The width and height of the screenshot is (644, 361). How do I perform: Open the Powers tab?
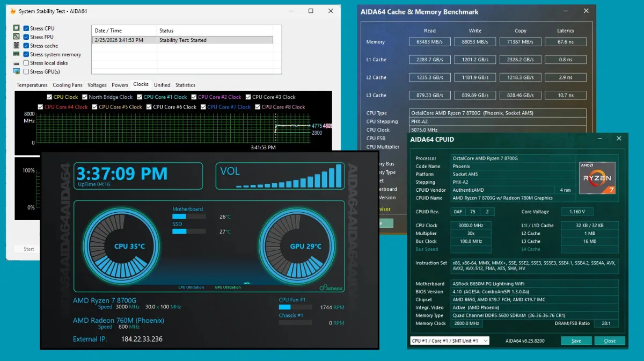pyautogui.click(x=120, y=85)
